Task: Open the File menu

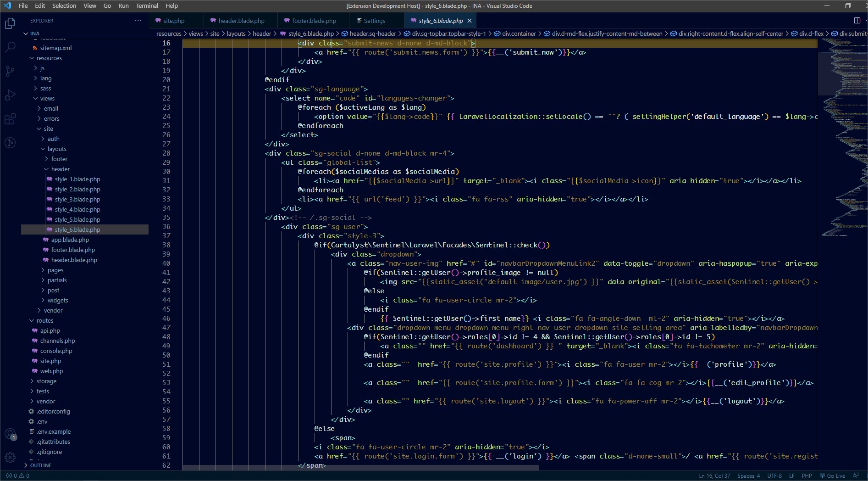Action: [x=23, y=6]
